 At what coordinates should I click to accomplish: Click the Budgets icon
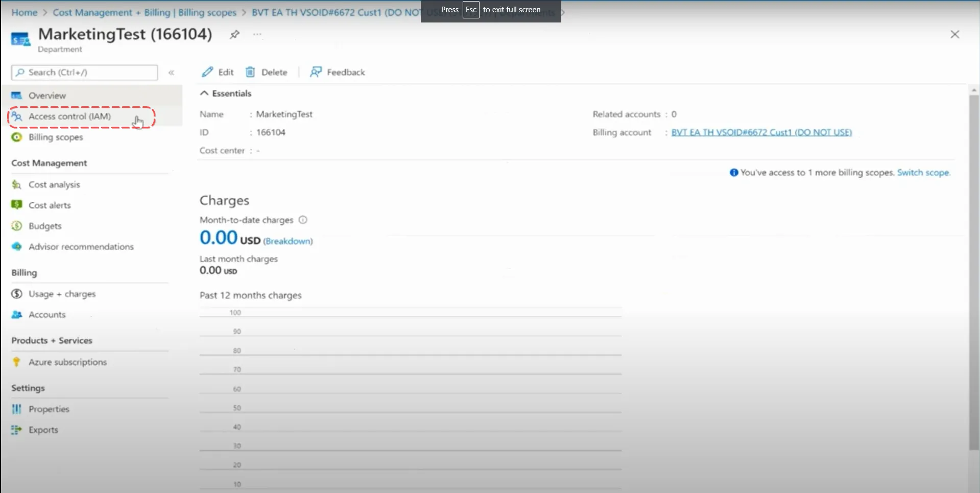point(17,226)
